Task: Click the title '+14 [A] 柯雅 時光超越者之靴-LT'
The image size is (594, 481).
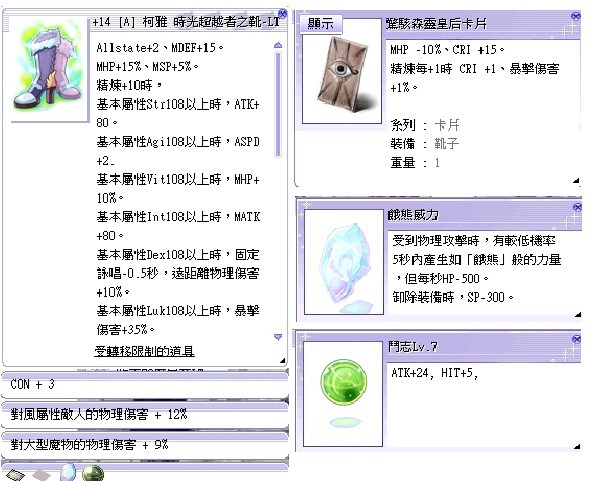Action: [x=186, y=22]
